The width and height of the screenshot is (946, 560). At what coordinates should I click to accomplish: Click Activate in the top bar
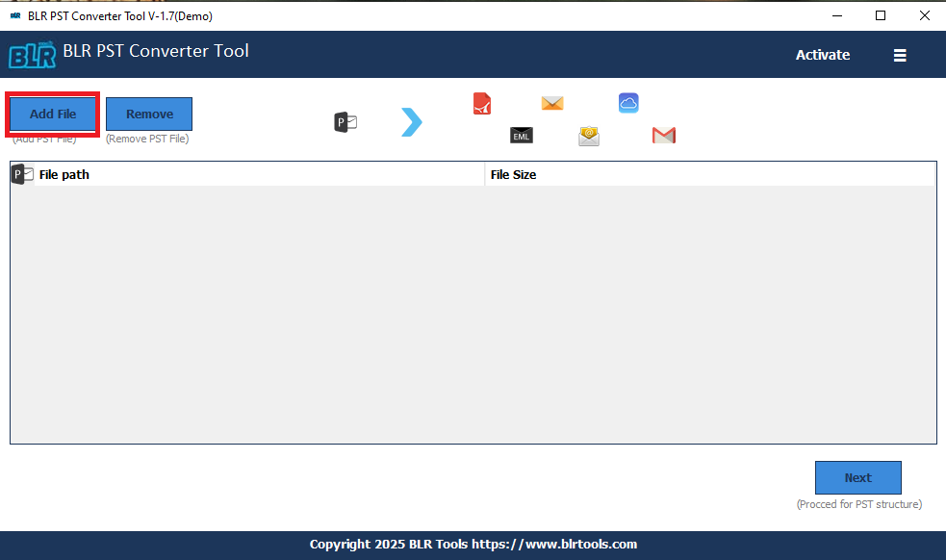pyautogui.click(x=822, y=55)
